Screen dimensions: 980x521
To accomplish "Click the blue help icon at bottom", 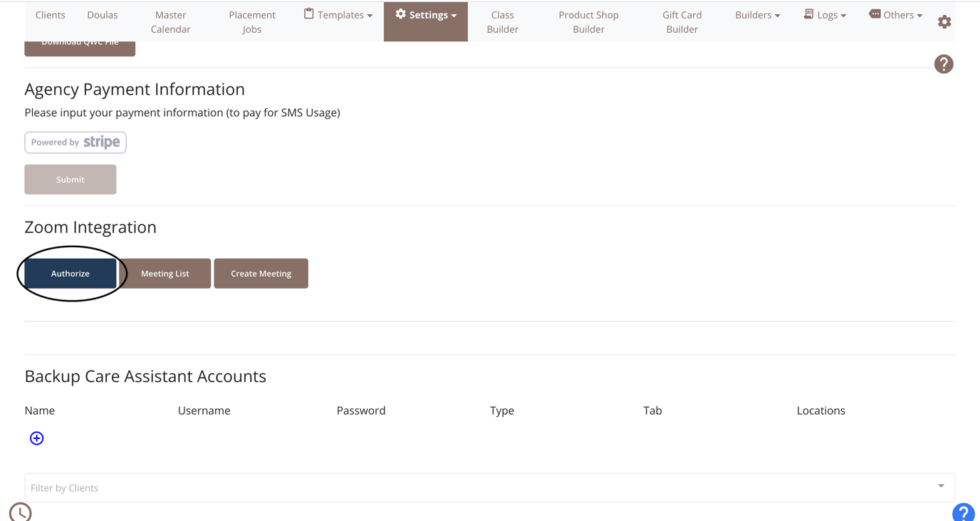I will pyautogui.click(x=963, y=512).
